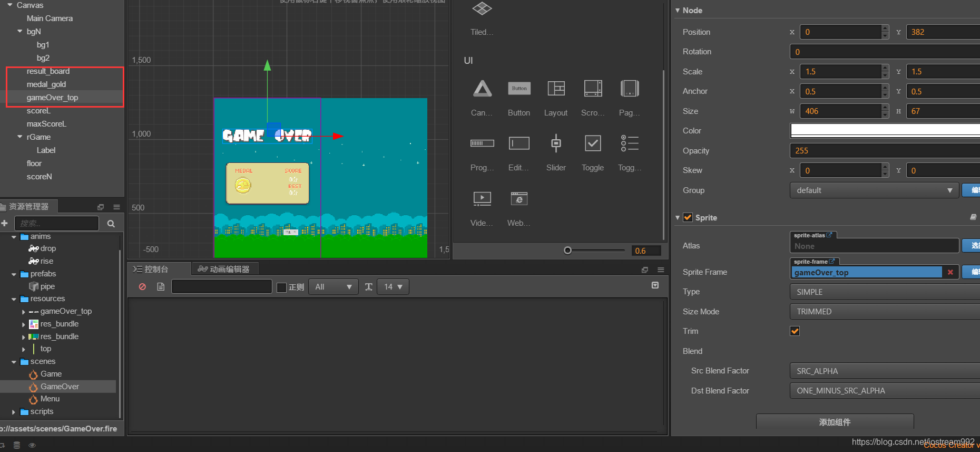Open the console font size dropdown
This screenshot has height=452, width=980.
click(393, 287)
